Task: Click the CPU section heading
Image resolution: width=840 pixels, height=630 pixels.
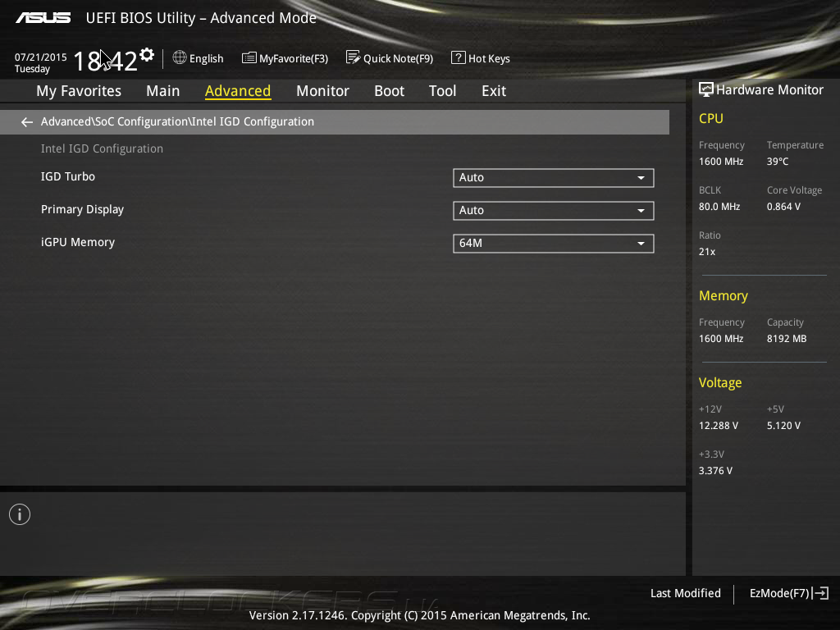Action: 711,118
